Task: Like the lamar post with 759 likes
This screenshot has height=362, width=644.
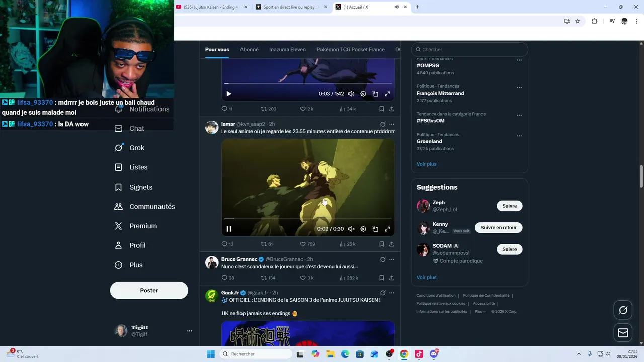Action: [x=307, y=244]
